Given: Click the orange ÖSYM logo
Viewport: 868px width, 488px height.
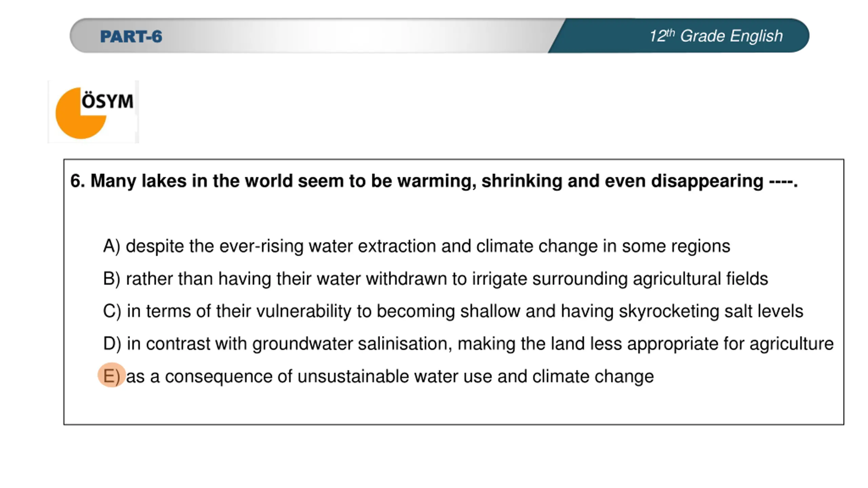Looking at the screenshot, I should pyautogui.click(x=93, y=112).
